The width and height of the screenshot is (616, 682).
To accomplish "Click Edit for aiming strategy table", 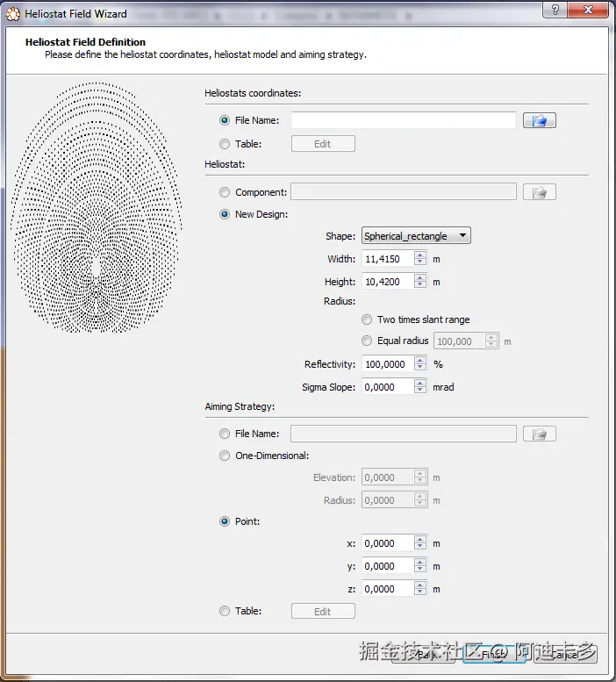I will tap(323, 612).
